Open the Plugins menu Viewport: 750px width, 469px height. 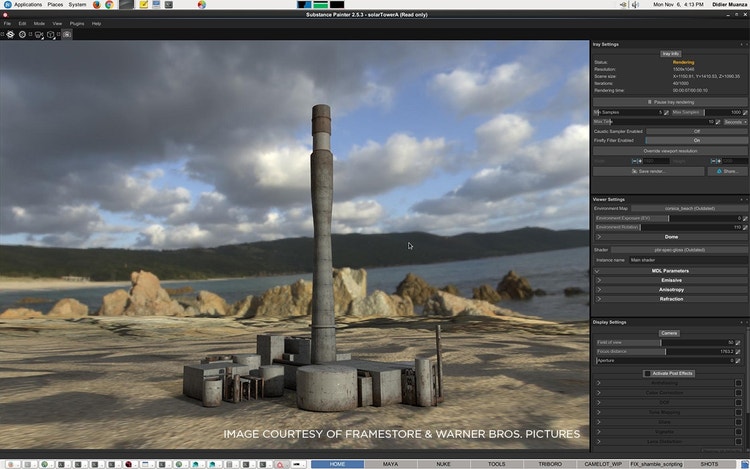pos(77,23)
